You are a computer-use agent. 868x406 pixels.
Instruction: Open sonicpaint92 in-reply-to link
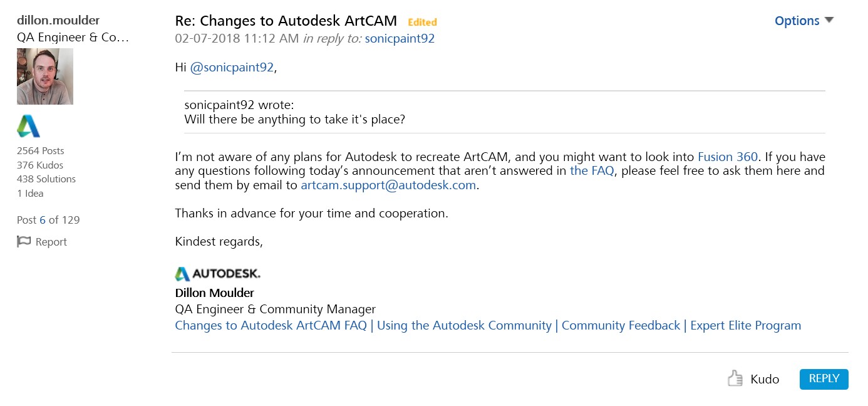coord(400,39)
